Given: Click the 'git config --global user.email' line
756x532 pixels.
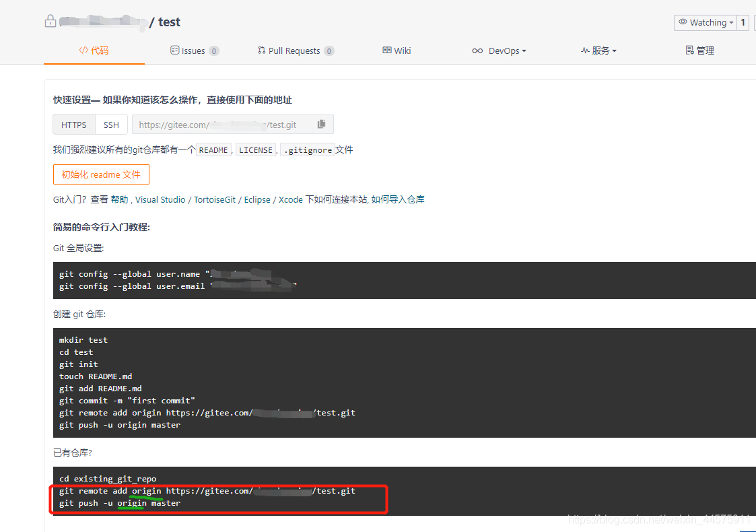Looking at the screenshot, I should (x=178, y=286).
